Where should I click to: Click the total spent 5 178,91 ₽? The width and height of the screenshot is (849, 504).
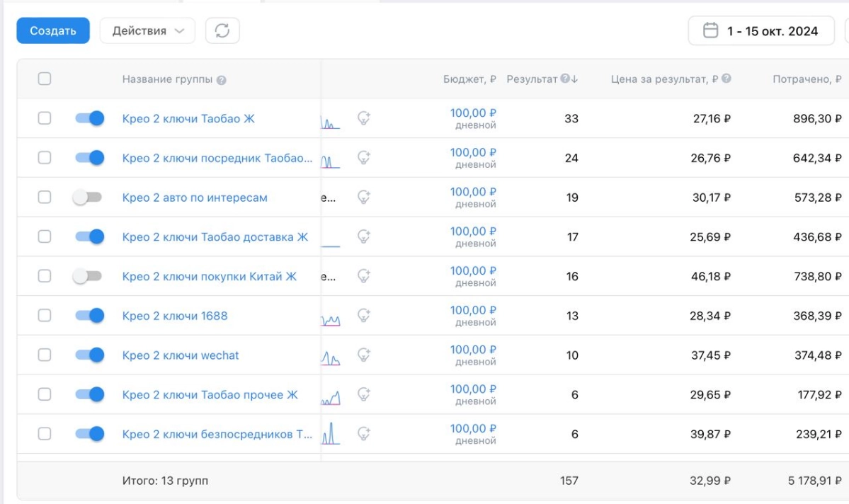(x=814, y=481)
